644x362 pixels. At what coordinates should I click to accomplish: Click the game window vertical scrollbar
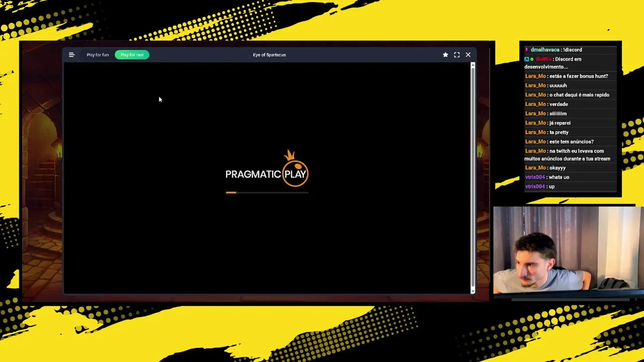point(472,177)
